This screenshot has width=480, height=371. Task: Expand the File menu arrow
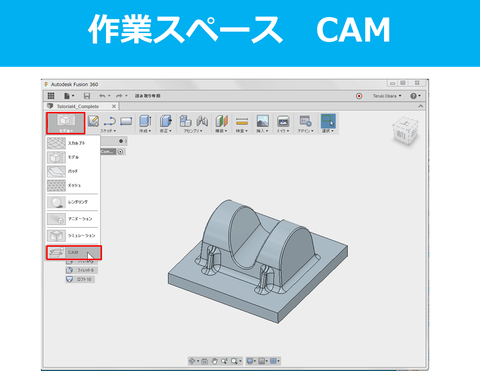click(73, 96)
